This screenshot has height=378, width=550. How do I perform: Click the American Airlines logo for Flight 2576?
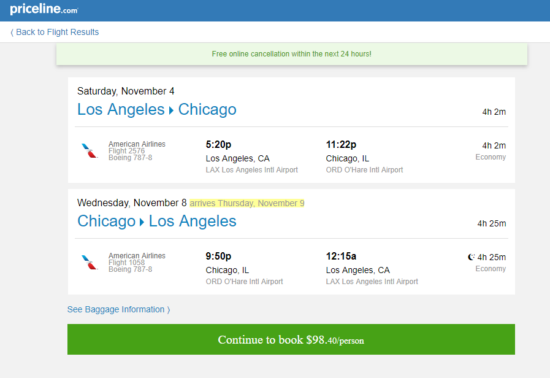pyautogui.click(x=89, y=151)
